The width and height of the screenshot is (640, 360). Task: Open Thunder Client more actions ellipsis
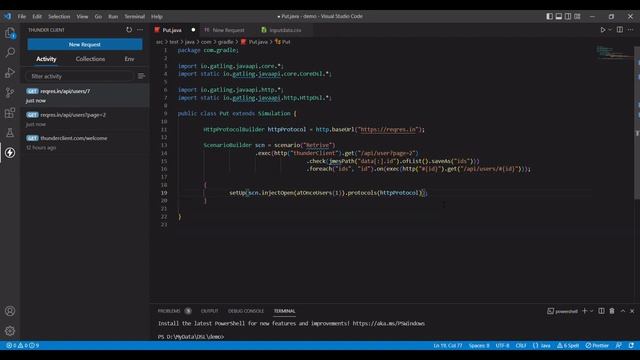tap(140, 30)
